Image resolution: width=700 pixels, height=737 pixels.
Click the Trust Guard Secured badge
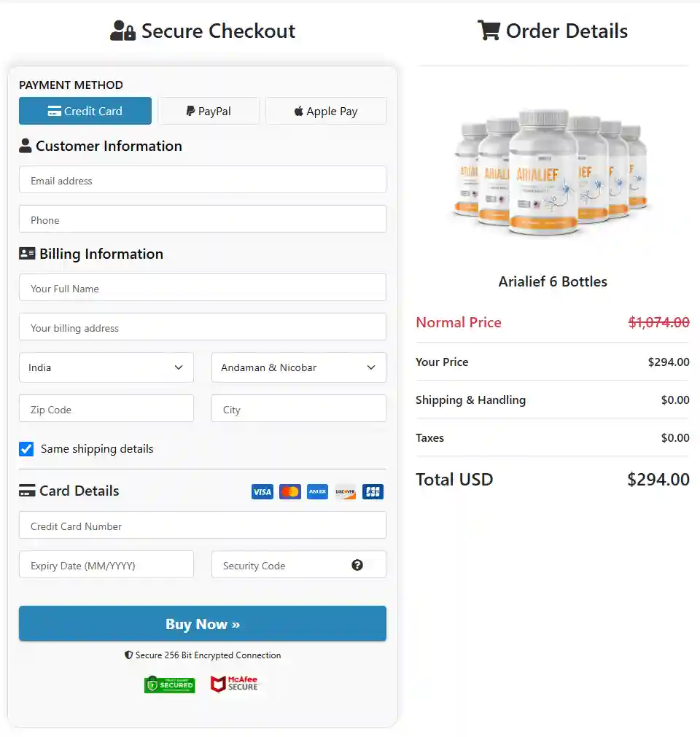169,684
